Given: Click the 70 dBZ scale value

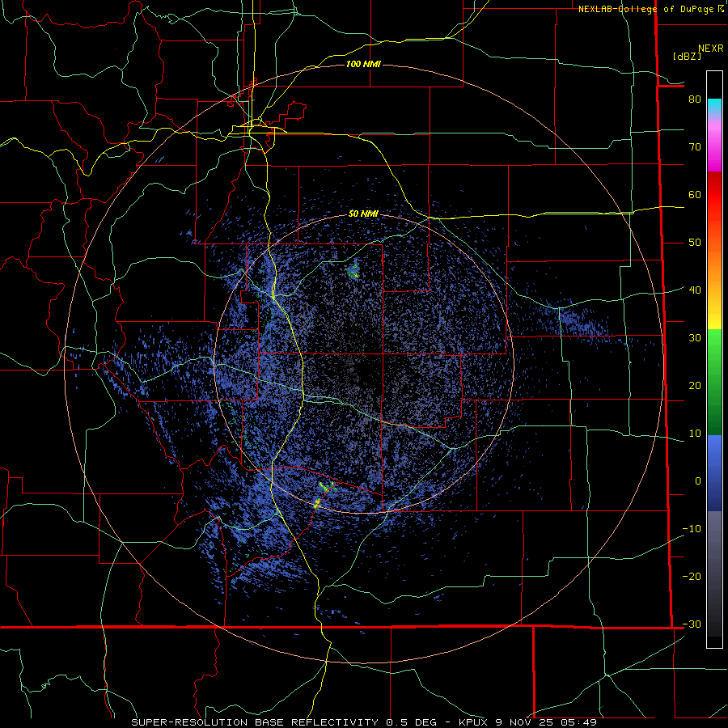Looking at the screenshot, I should pyautogui.click(x=695, y=147).
